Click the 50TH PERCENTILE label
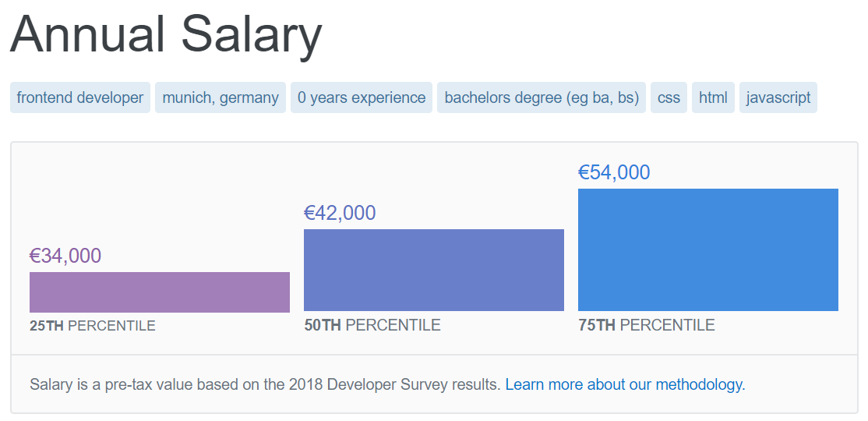 (x=372, y=325)
